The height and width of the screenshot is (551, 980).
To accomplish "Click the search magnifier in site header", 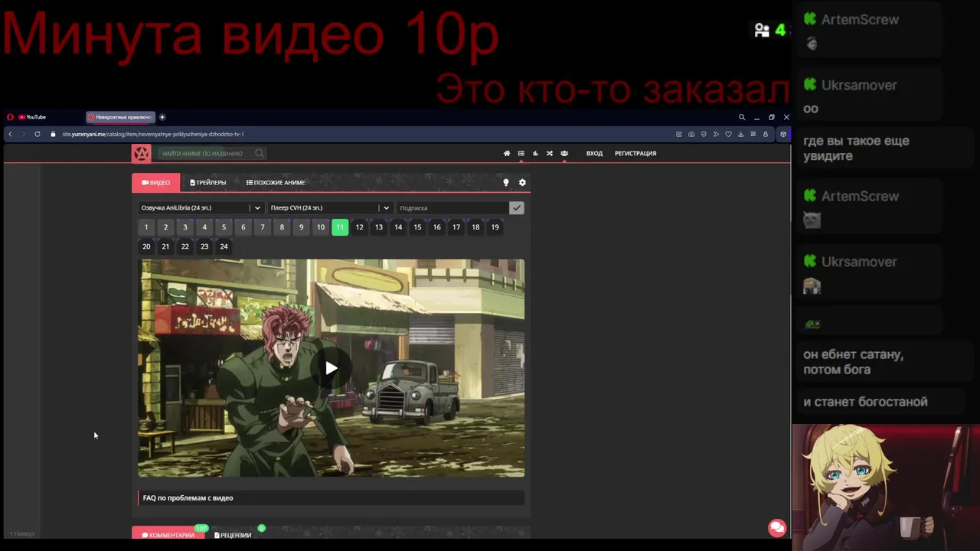I will [260, 153].
